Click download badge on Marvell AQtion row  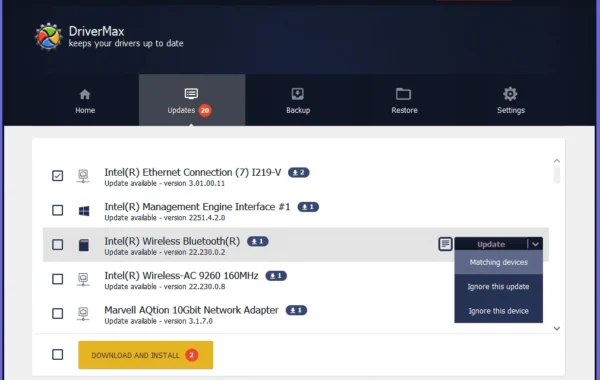point(296,310)
